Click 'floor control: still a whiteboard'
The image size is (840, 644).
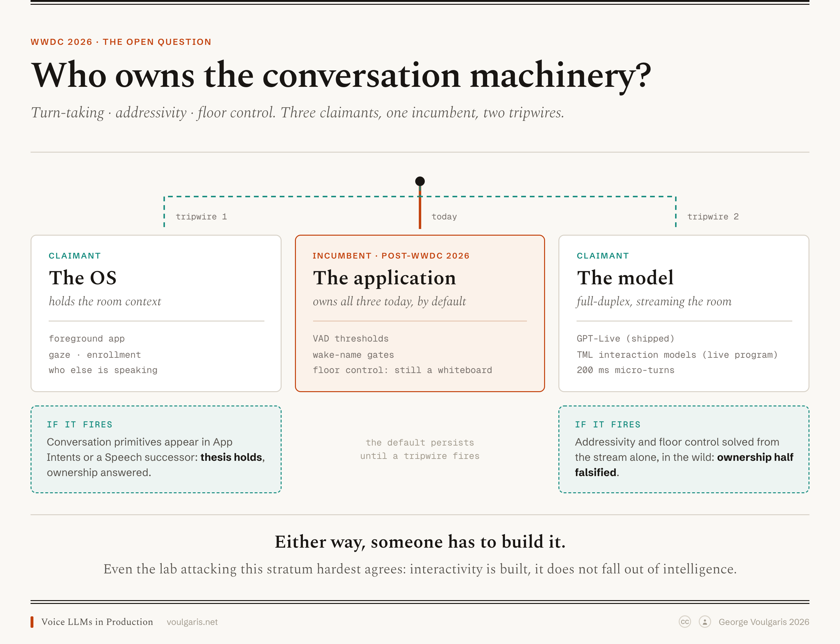[402, 370]
